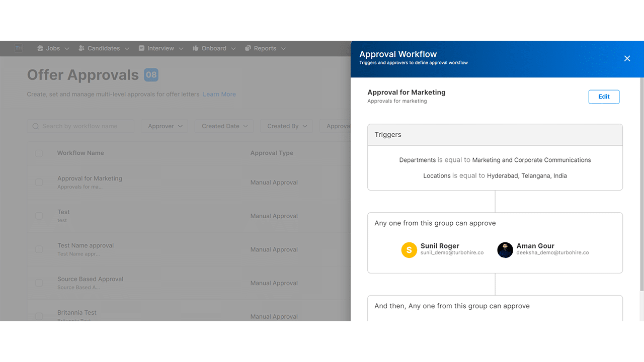Open the Created By dropdown
The height and width of the screenshot is (362, 644).
point(286,126)
